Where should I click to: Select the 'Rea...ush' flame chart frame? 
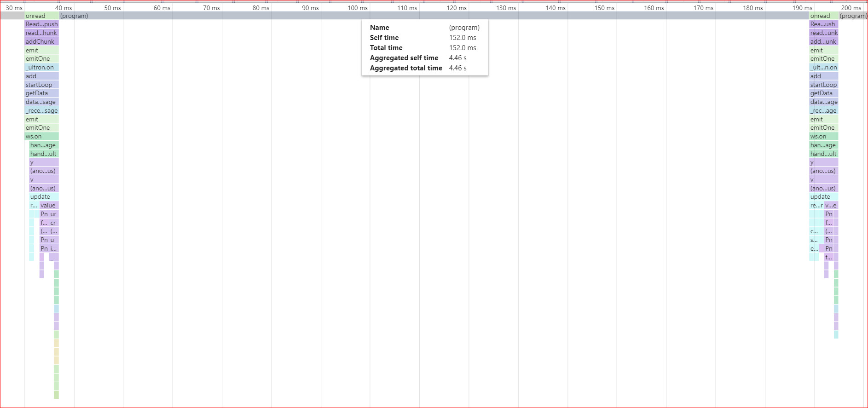(x=823, y=24)
